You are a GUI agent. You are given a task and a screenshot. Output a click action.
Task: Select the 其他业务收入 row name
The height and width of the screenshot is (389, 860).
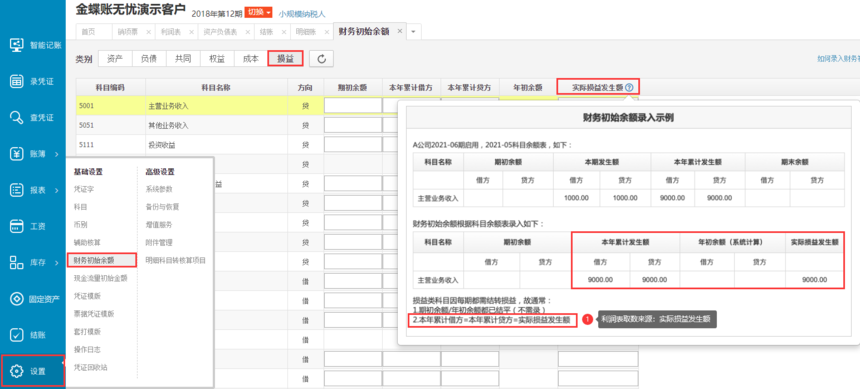pyautogui.click(x=168, y=126)
